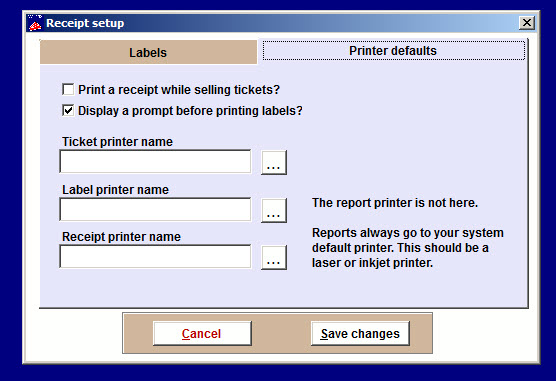The height and width of the screenshot is (381, 556).
Task: Click the Ticket printer name label
Action: pos(117,142)
